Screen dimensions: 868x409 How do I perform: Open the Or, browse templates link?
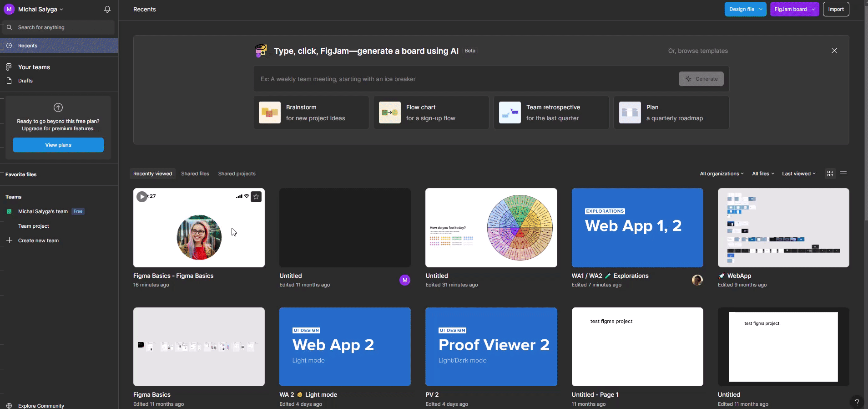click(x=698, y=51)
